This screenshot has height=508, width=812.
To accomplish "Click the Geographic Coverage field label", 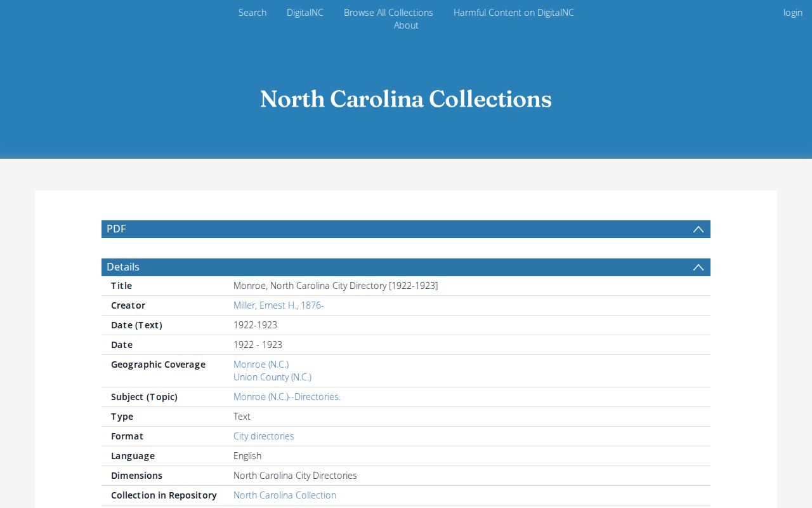I will point(158,364).
